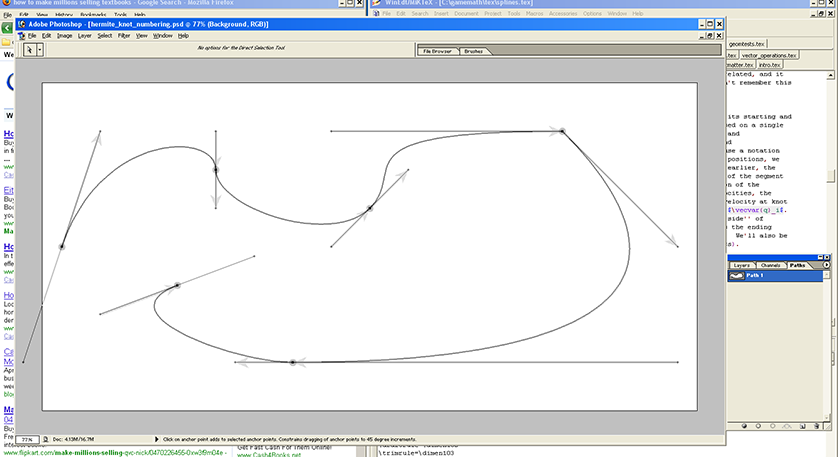838x457 pixels.
Task: Open the Paths palette flyout menu
Action: (826, 265)
